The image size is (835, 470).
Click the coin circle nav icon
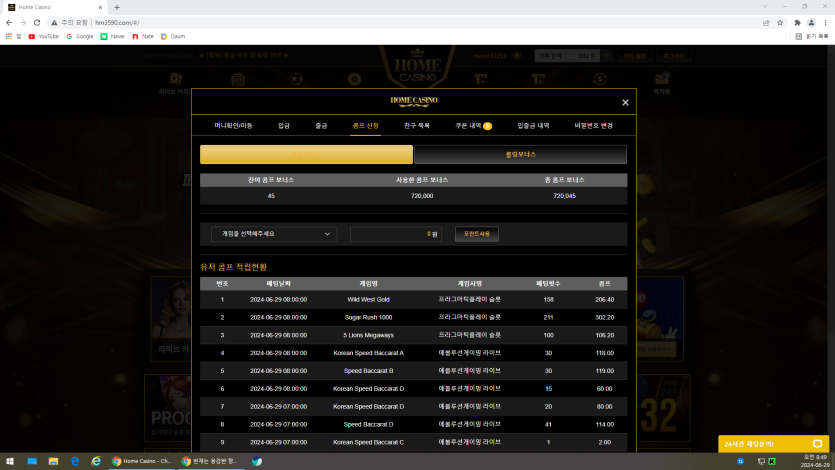click(354, 80)
